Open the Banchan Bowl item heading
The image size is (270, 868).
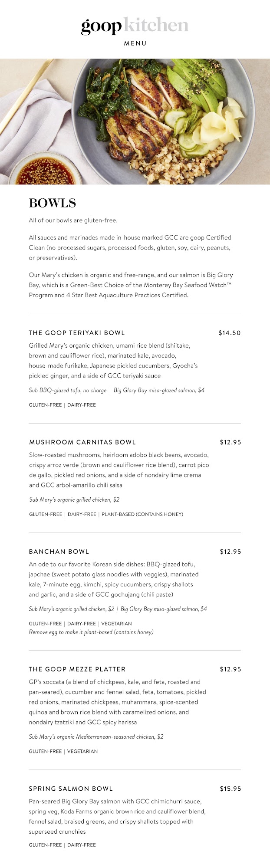coord(59,552)
